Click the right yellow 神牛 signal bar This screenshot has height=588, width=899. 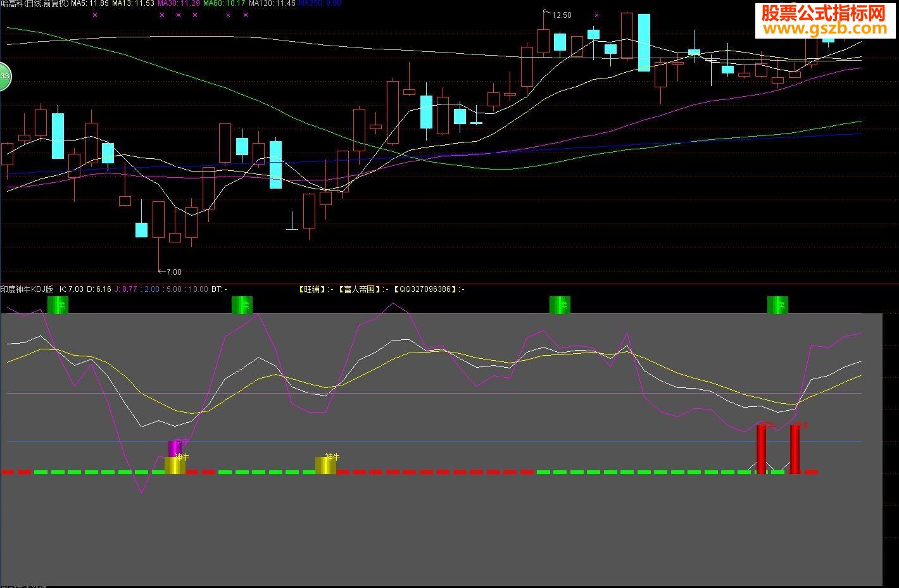[x=325, y=465]
